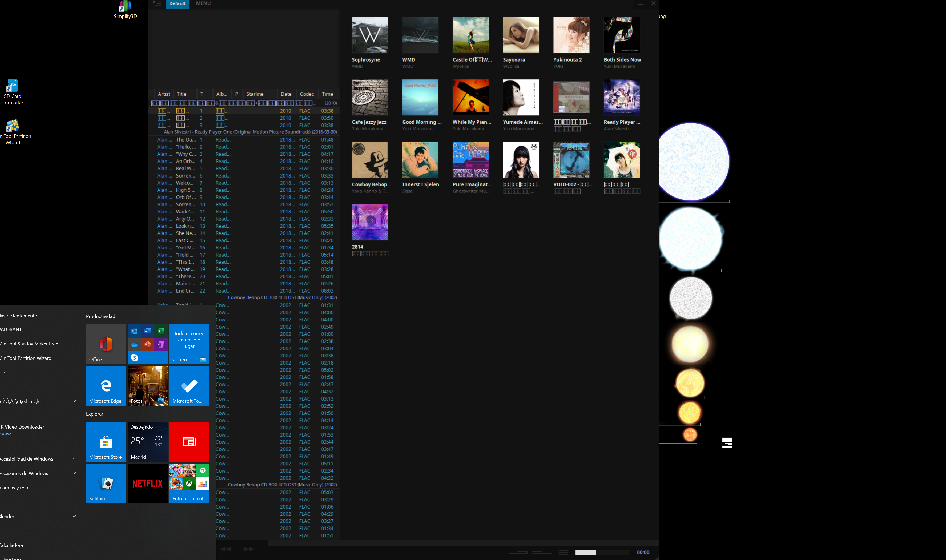This screenshot has width=946, height=560.
Task: Click the playlist icon left of Default tab
Action: (157, 3)
